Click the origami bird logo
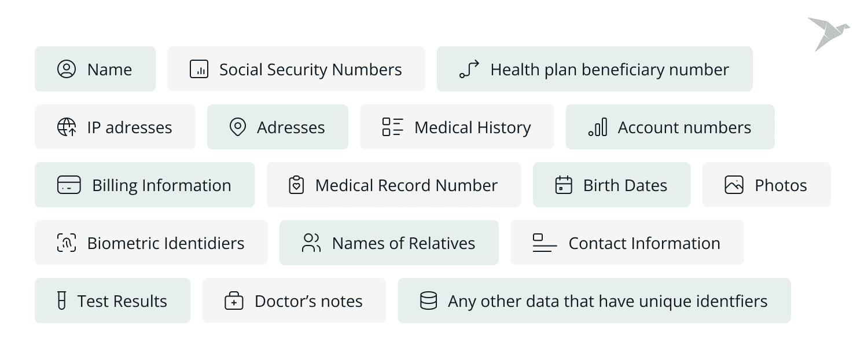 828,33
